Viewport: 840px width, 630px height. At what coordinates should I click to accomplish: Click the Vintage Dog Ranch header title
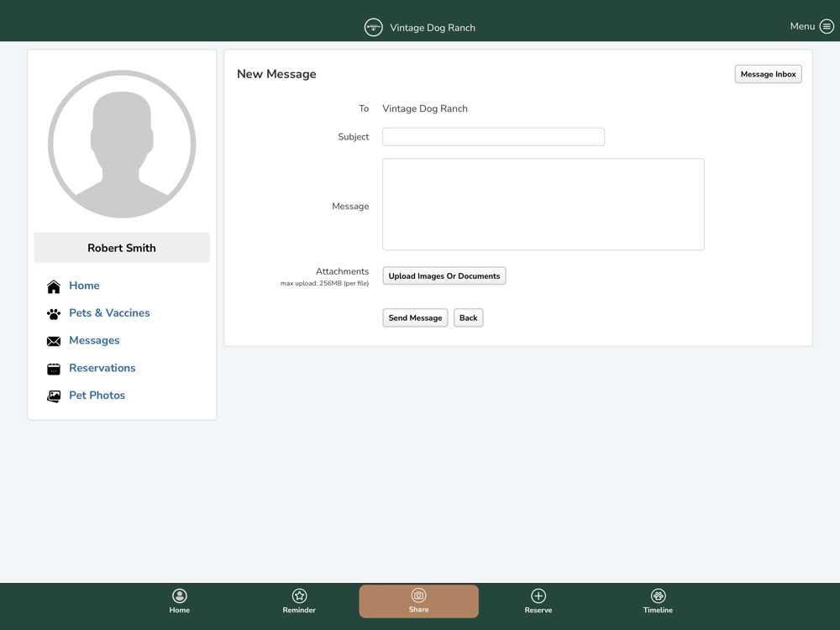[433, 28]
